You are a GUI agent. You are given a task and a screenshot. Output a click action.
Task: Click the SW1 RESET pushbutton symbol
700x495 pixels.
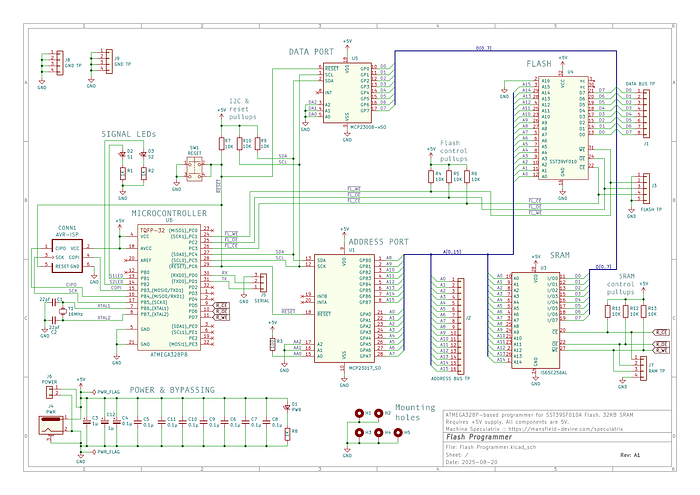(x=195, y=168)
